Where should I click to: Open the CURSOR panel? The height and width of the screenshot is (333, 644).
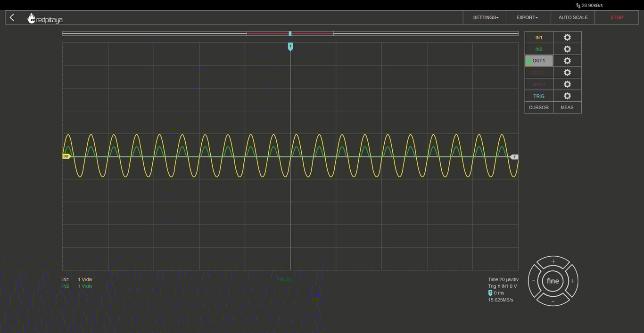click(539, 107)
